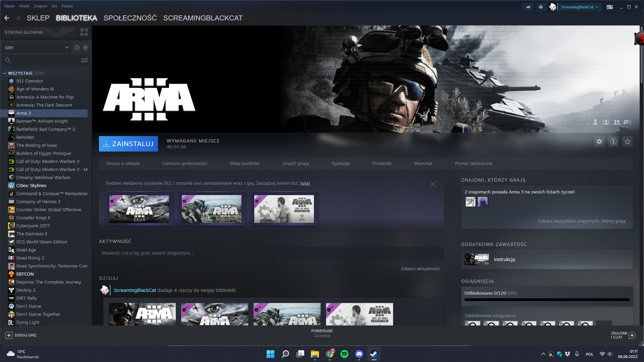The image size is (644, 362).
Task: Expand the ScreamingBlackCat account dropdown
Action: (579, 7)
